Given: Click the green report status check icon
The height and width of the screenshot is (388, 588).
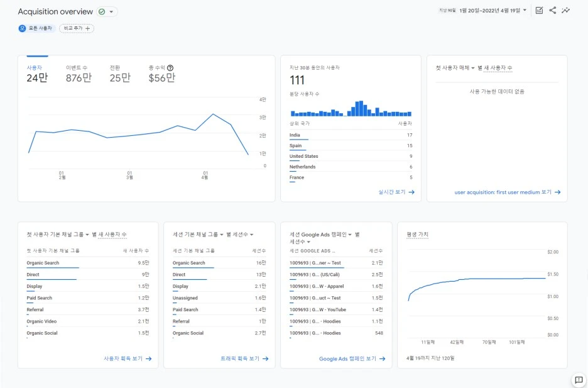Looking at the screenshot, I should [102, 11].
